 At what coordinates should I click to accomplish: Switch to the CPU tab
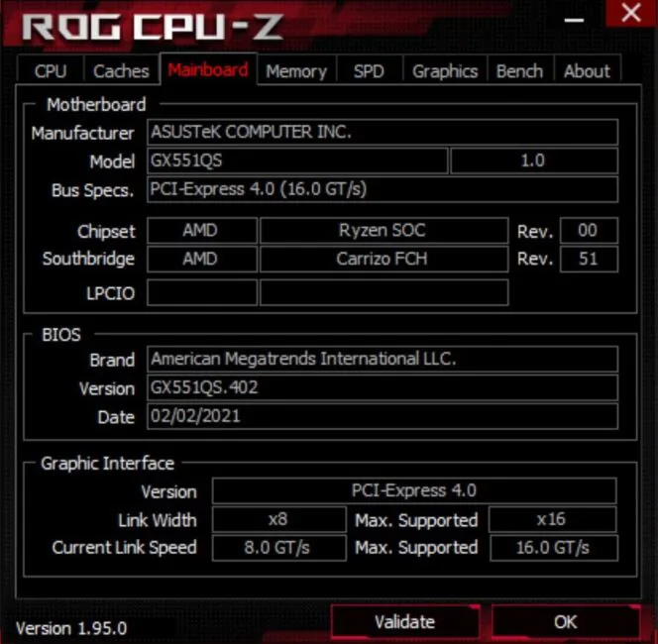pos(51,71)
